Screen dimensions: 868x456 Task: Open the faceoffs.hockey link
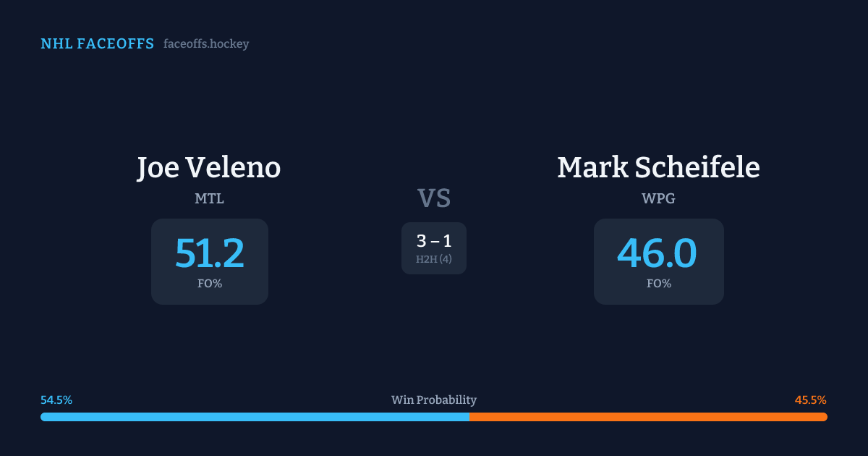[x=206, y=44]
